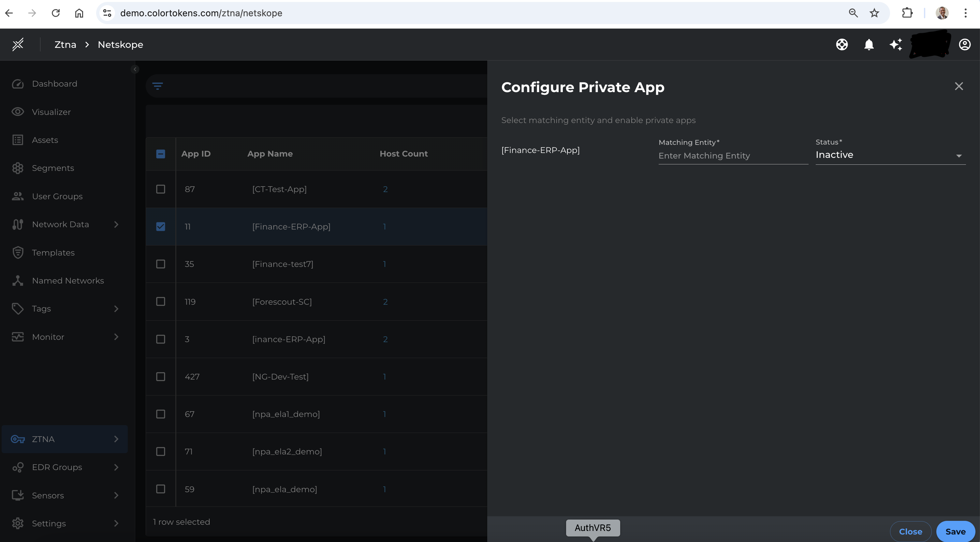This screenshot has width=980, height=542.
Task: Save the private app configuration
Action: pyautogui.click(x=956, y=531)
